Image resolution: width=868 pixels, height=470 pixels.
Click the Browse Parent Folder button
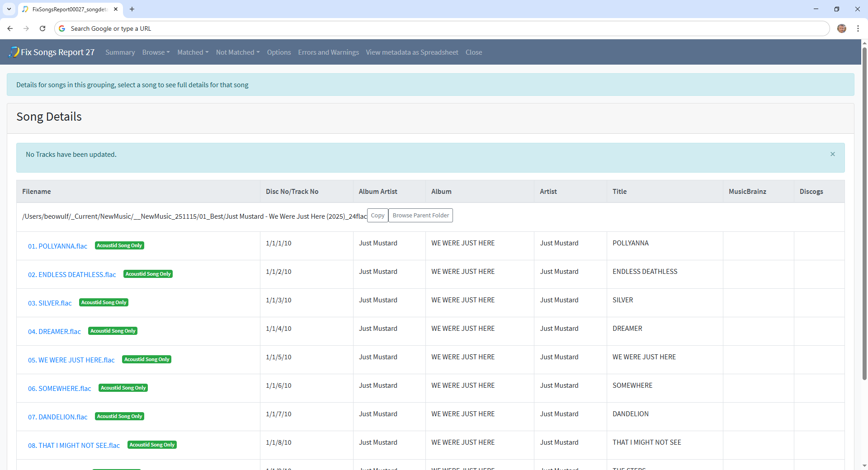420,216
